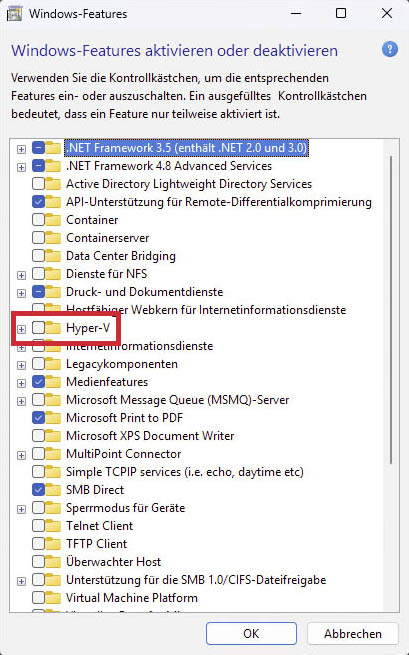Click the Windows-Features title bar icon
The height and width of the screenshot is (655, 409).
15,14
